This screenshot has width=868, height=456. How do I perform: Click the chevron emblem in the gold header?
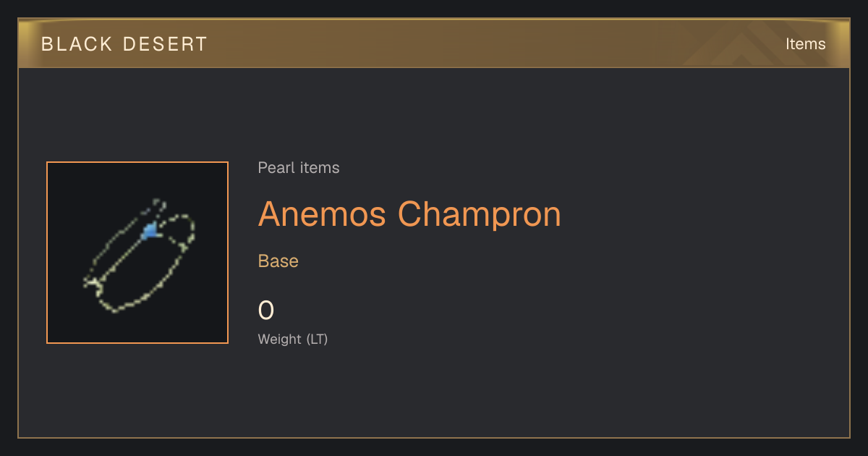click(752, 43)
